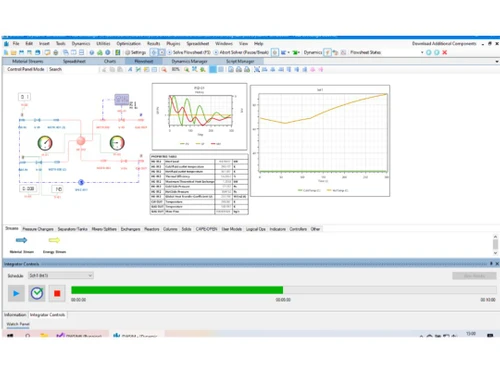
Task: Click the object palette scrollbar
Action: coord(495,244)
